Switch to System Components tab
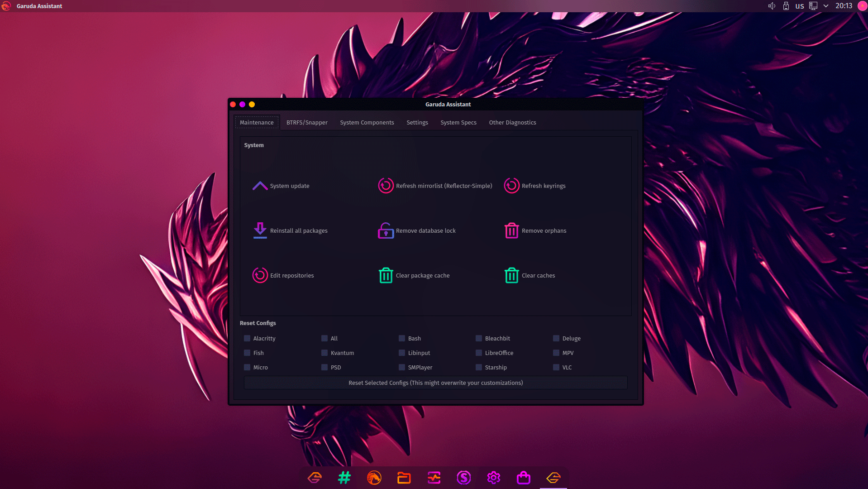Viewport: 868px width, 489px height. [367, 122]
